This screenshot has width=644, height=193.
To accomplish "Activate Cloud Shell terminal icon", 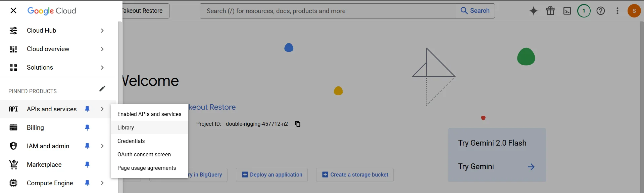I will (567, 11).
